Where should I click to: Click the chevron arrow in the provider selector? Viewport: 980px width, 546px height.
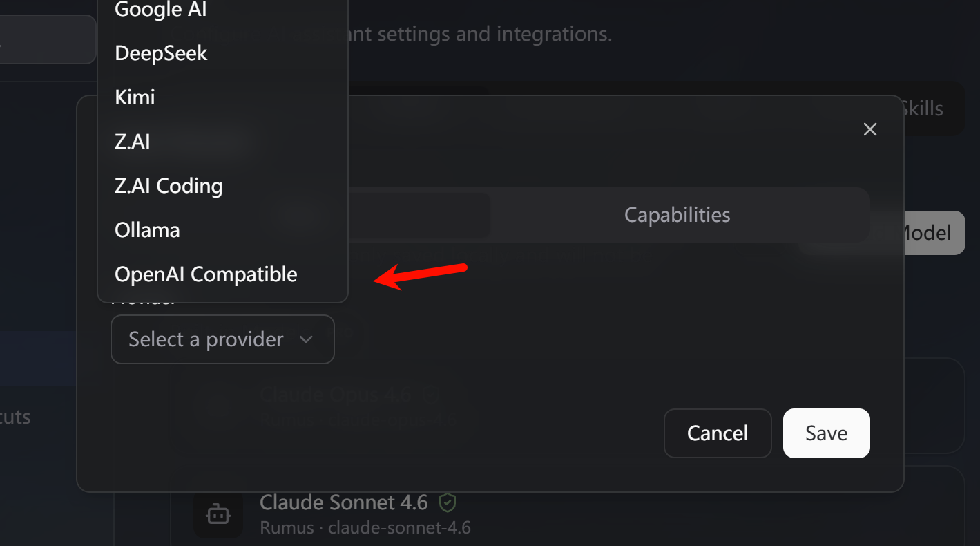click(x=306, y=339)
